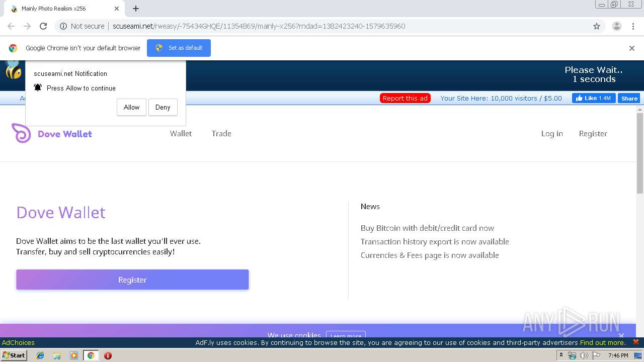Image resolution: width=644 pixels, height=362 pixels.
Task: Open the media player taskbar icon
Action: 74,355
